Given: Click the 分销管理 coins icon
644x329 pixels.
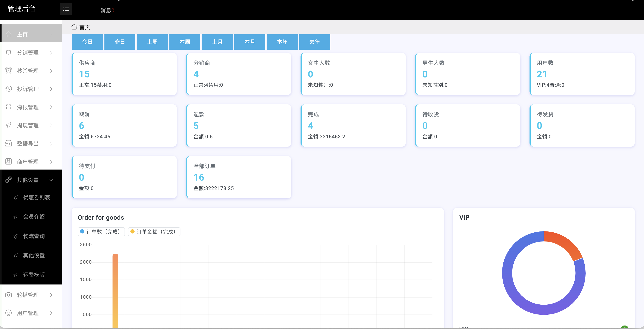Looking at the screenshot, I should point(9,52).
